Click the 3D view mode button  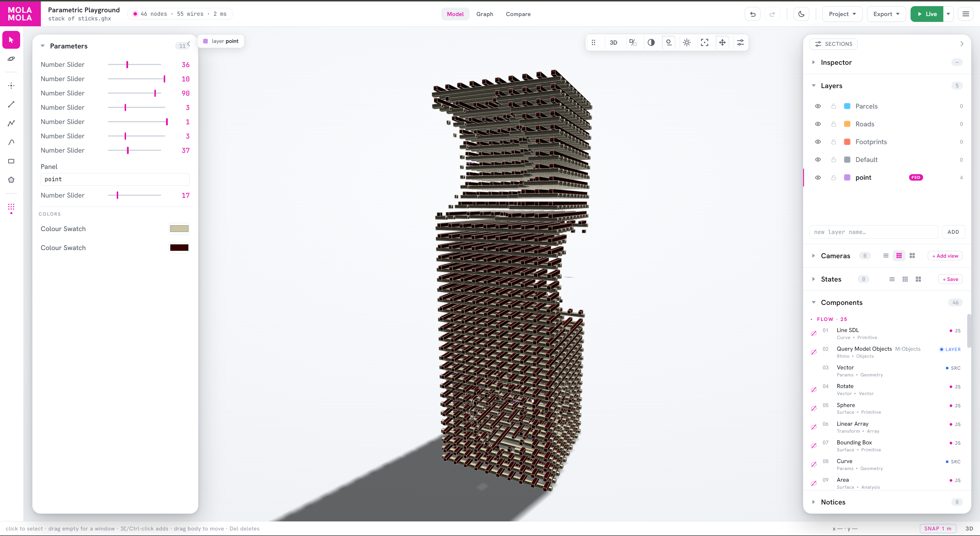coord(613,43)
